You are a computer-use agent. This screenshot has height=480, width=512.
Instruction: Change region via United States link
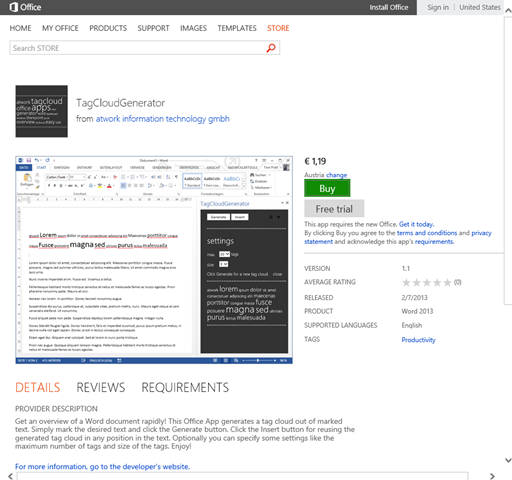tap(480, 7)
